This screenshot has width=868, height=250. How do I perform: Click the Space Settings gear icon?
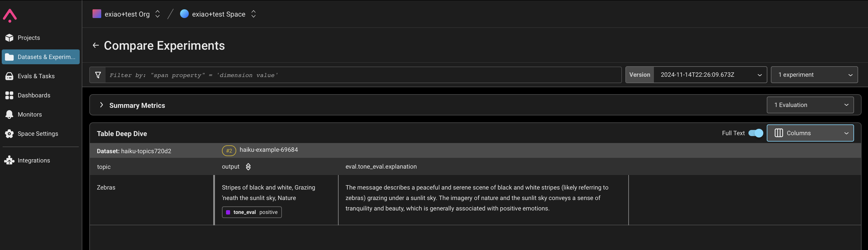[x=9, y=134]
